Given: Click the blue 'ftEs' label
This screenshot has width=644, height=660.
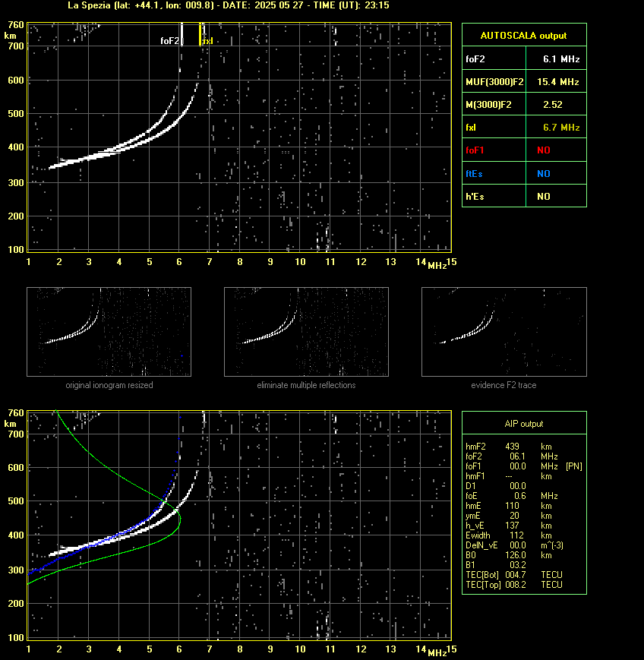Looking at the screenshot, I should (474, 173).
